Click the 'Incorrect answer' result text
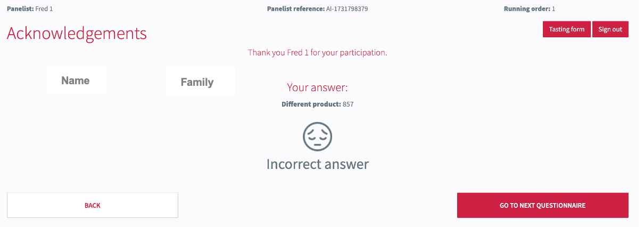This screenshot has width=644, height=227. [x=317, y=164]
